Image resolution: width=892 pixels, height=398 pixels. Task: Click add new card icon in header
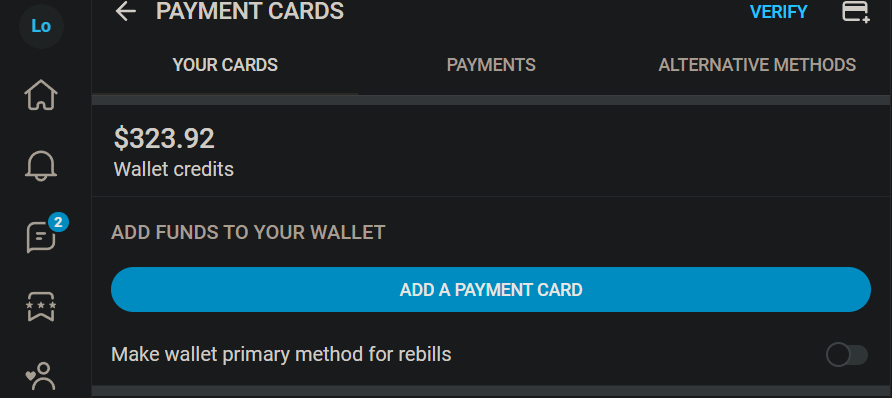click(x=856, y=11)
